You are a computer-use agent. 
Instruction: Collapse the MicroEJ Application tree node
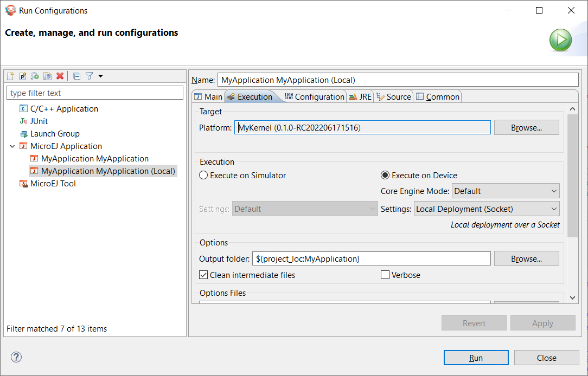click(x=12, y=146)
